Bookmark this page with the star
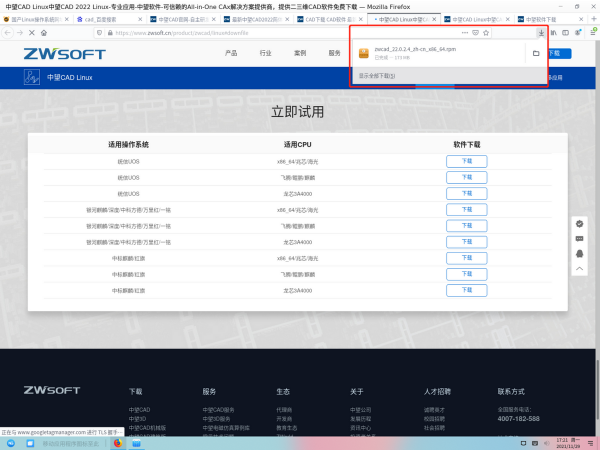The image size is (600, 450). [486, 33]
